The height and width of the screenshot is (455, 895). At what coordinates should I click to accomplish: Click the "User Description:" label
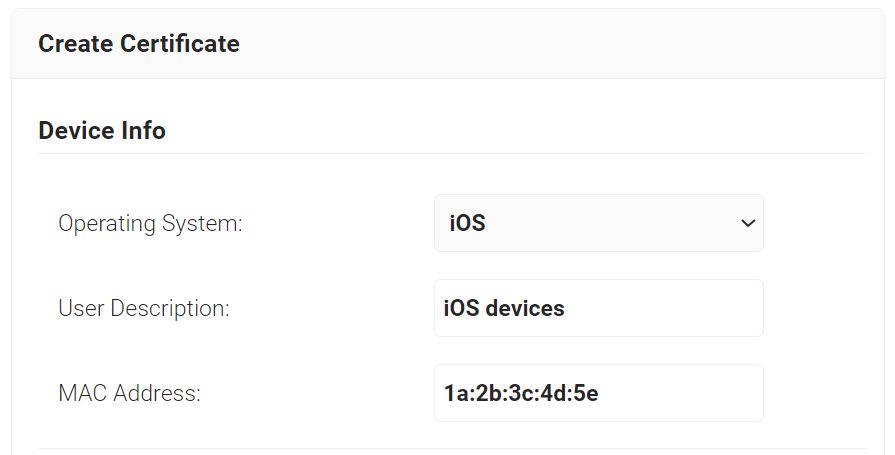point(144,308)
